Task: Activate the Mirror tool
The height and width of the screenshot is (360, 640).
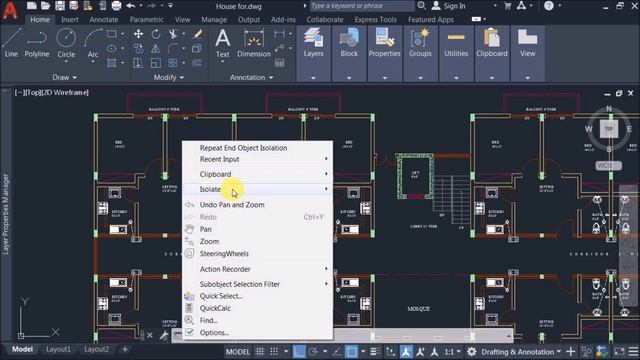Action: pos(156,49)
